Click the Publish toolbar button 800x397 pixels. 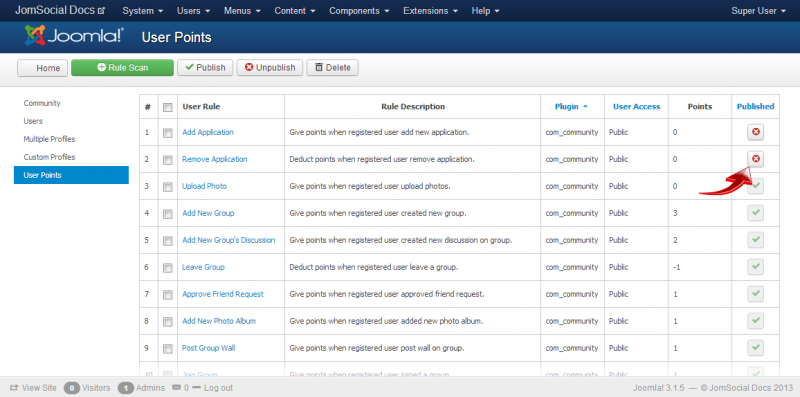point(205,68)
